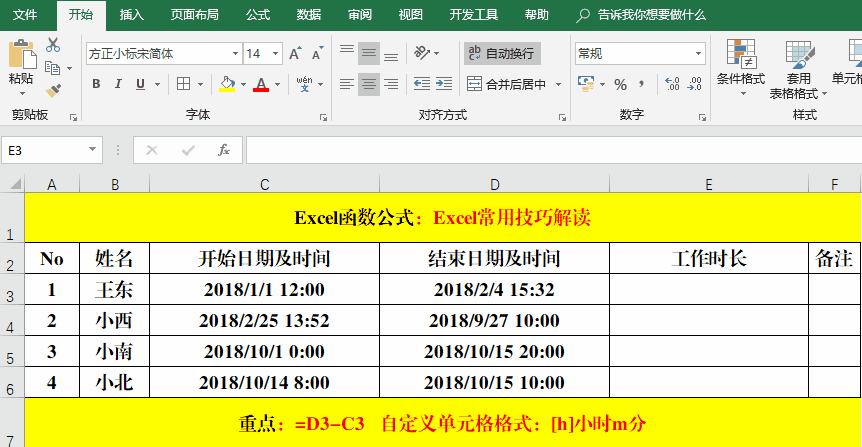Decrease font size with smaller A icon

[x=317, y=53]
